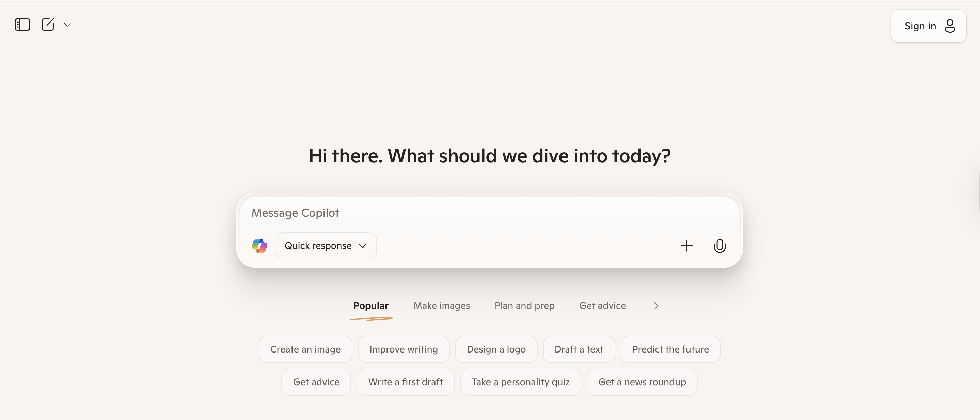Switch to the Get advice tab

point(602,306)
